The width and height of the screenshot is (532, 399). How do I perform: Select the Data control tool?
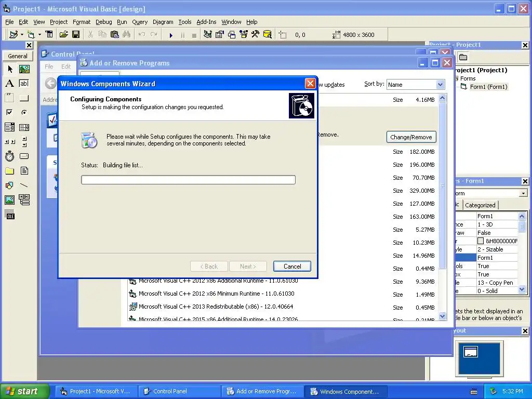click(24, 200)
